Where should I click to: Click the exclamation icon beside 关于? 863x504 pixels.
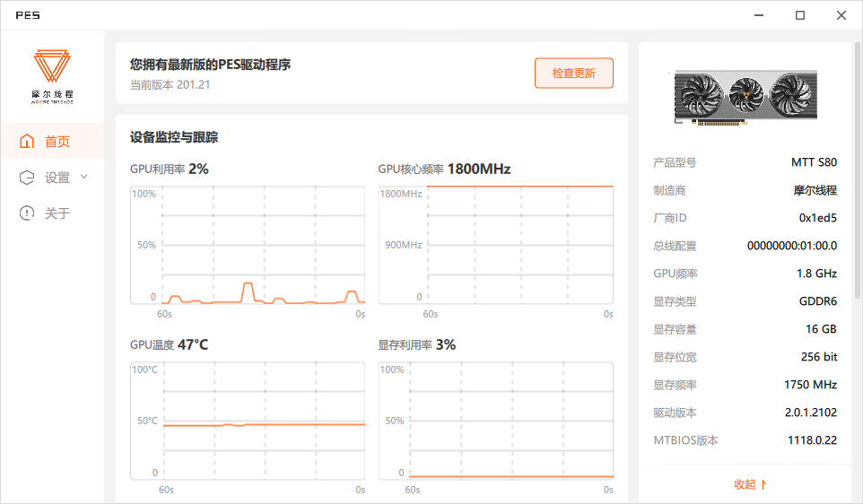click(27, 213)
